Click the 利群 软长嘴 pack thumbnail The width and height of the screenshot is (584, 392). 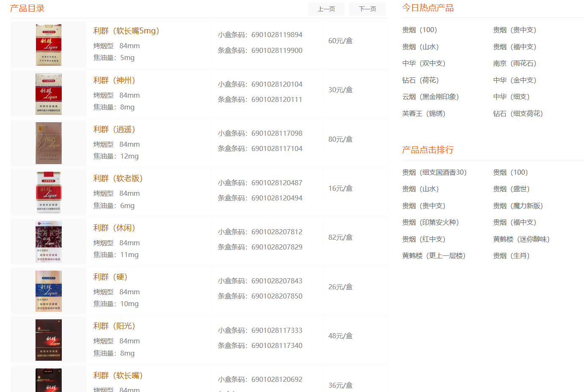[x=49, y=380]
